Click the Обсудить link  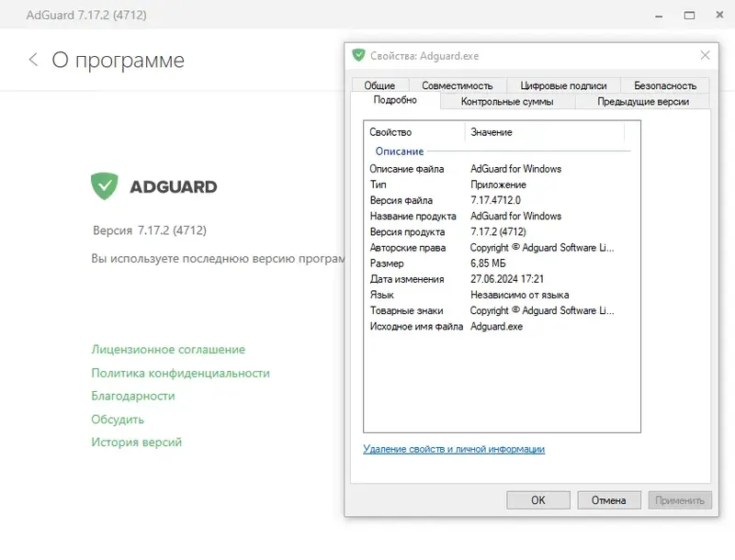coord(118,419)
